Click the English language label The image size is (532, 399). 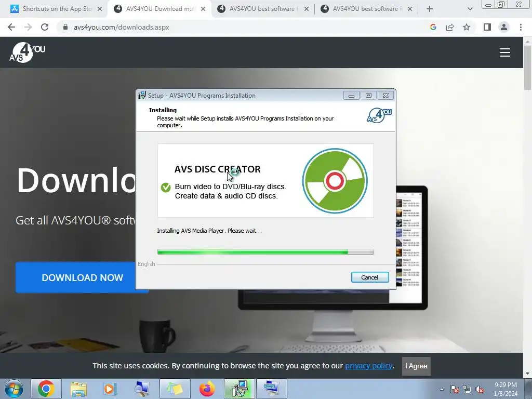tap(146, 264)
